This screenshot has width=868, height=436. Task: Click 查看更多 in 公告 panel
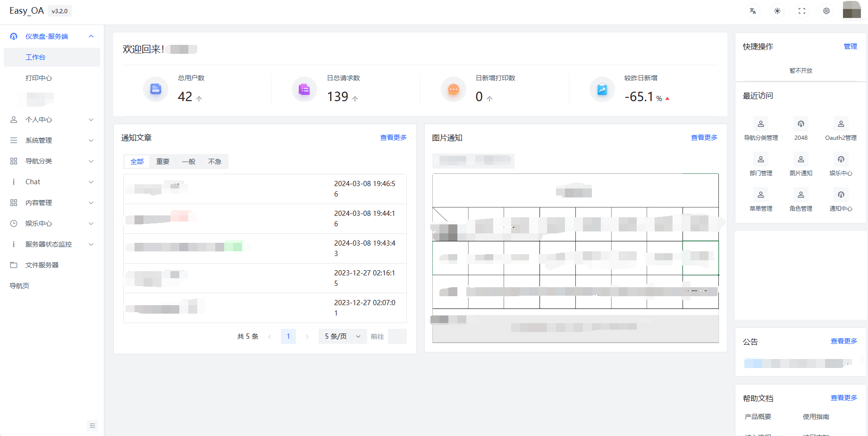[844, 341]
